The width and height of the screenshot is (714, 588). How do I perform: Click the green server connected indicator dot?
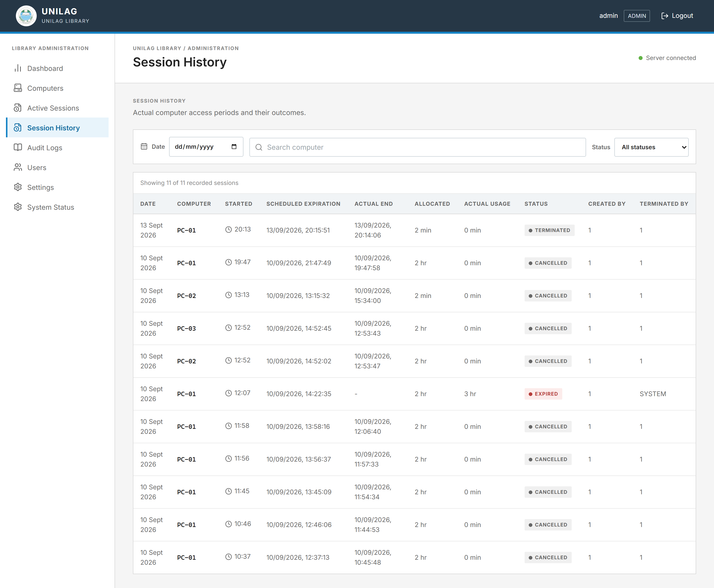(x=641, y=58)
